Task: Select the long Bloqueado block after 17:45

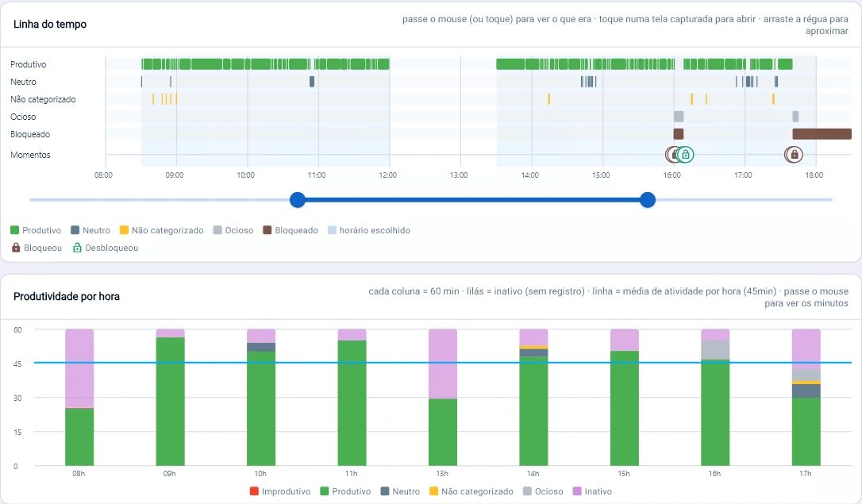Action: pos(822,134)
